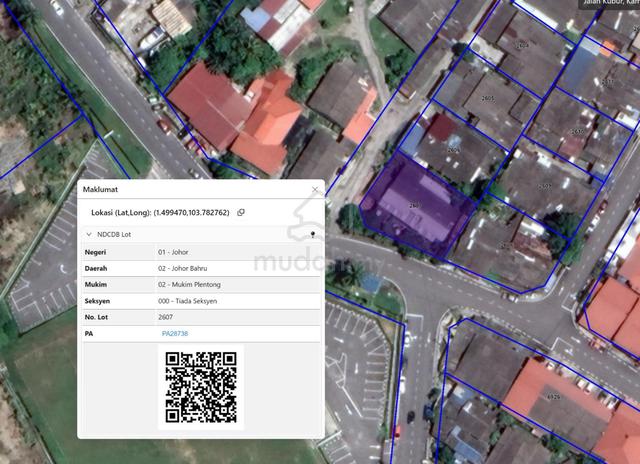This screenshot has height=464, width=640.
Task: Click the No. Lot value 2607
Action: pyautogui.click(x=165, y=317)
